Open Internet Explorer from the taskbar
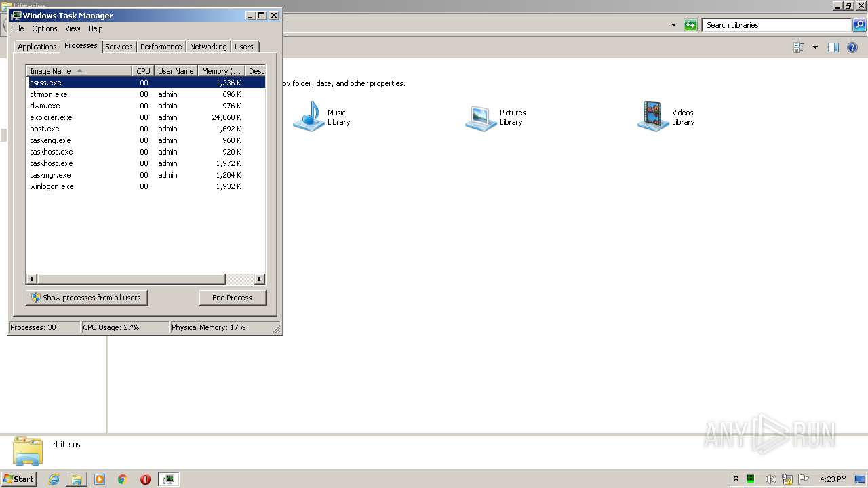Image resolution: width=868 pixels, height=488 pixels. 54,479
